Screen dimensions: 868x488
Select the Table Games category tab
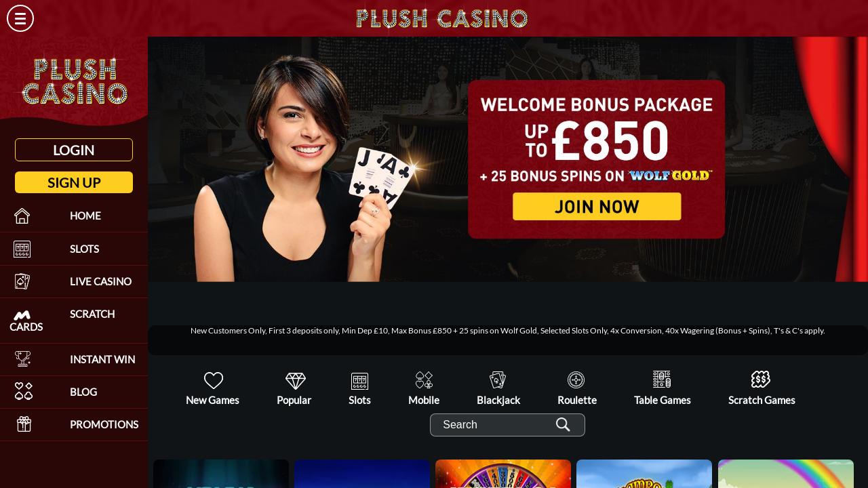click(x=663, y=389)
